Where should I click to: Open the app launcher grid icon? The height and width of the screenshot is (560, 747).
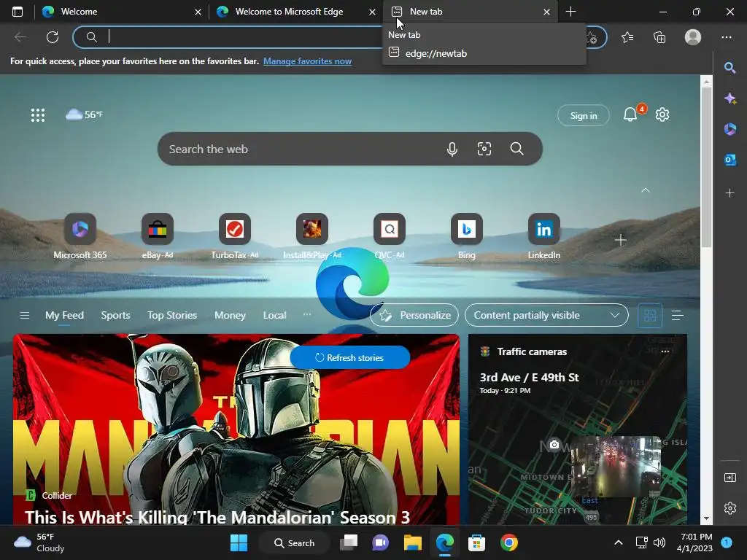point(38,114)
